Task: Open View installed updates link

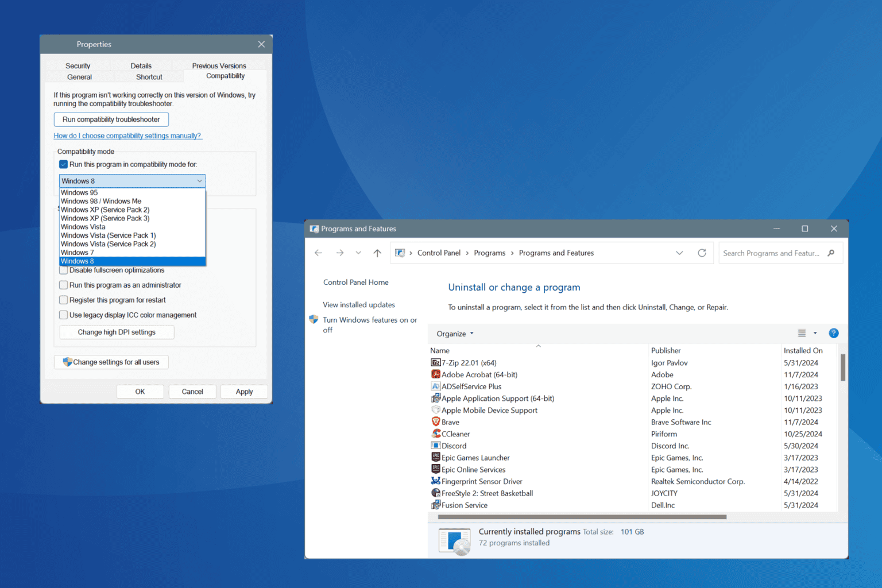Action: click(x=359, y=305)
